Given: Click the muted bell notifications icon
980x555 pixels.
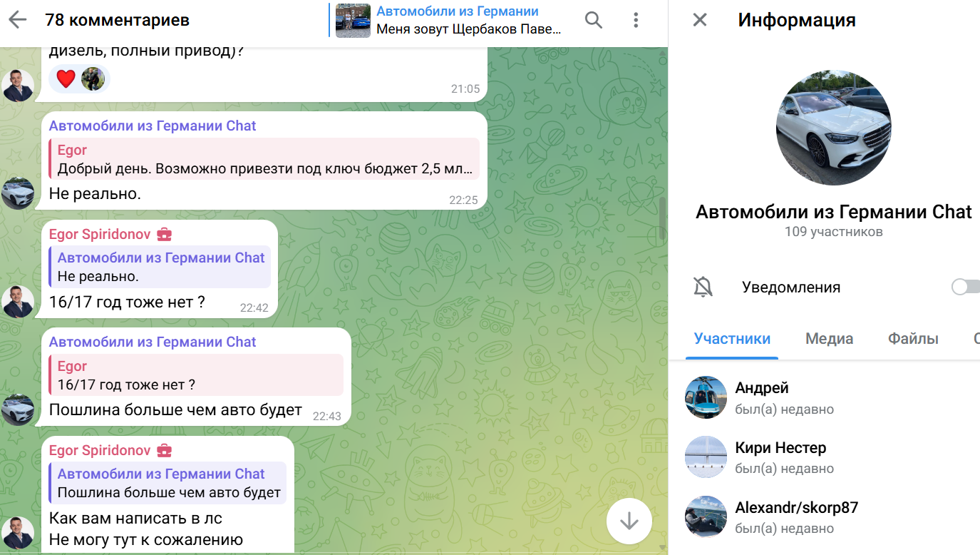Looking at the screenshot, I should click(x=703, y=287).
